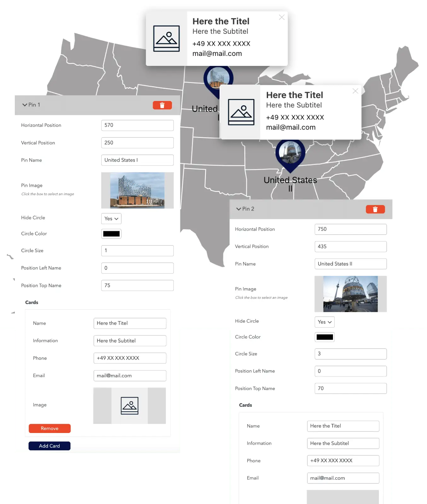This screenshot has height=504, width=427.
Task: Remove the Pin 1 card
Action: pyautogui.click(x=50, y=428)
